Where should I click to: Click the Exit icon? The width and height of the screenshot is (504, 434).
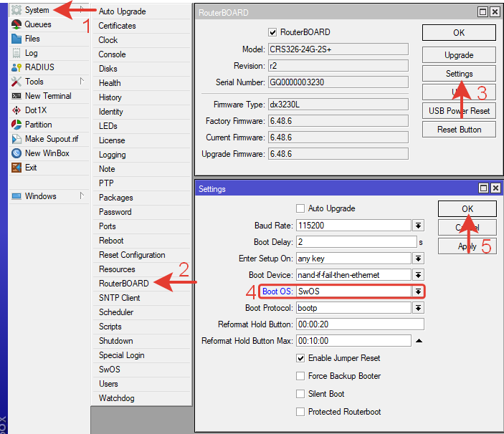pyautogui.click(x=16, y=168)
